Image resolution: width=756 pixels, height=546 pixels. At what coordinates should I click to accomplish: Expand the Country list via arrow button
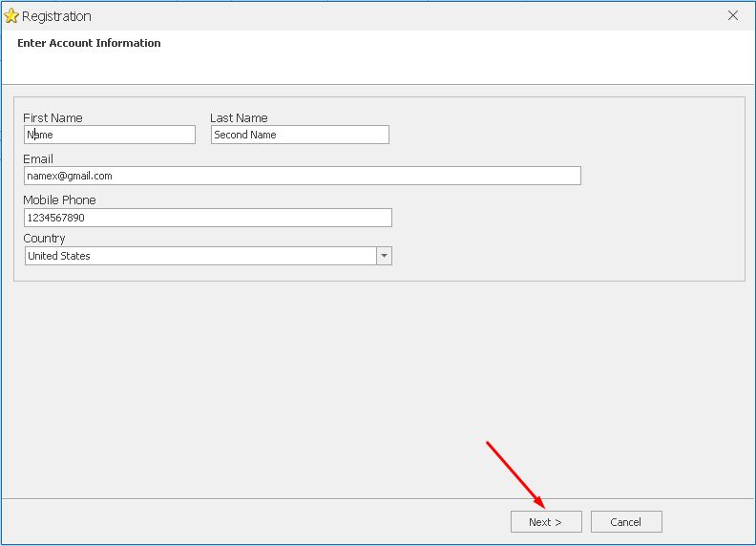(385, 256)
